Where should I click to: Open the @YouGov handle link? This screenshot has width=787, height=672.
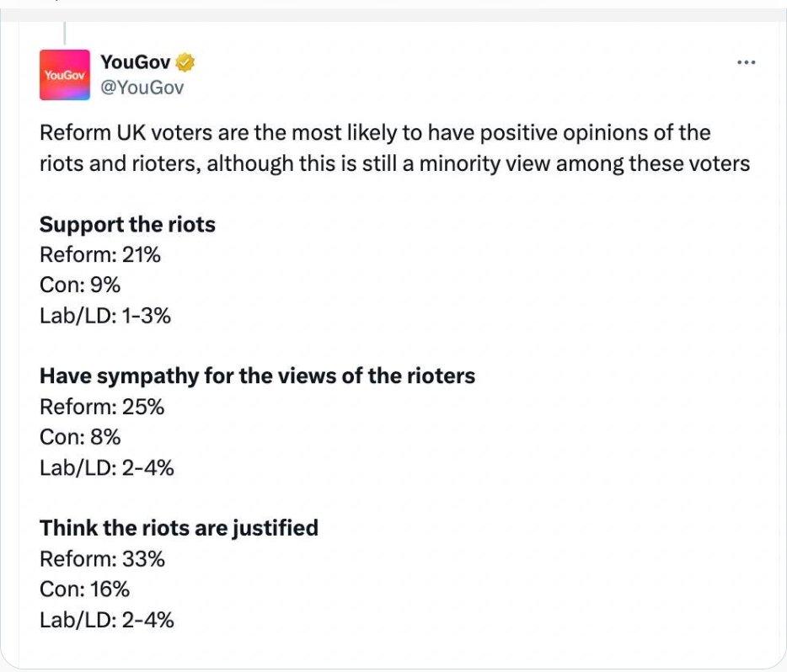click(x=142, y=88)
